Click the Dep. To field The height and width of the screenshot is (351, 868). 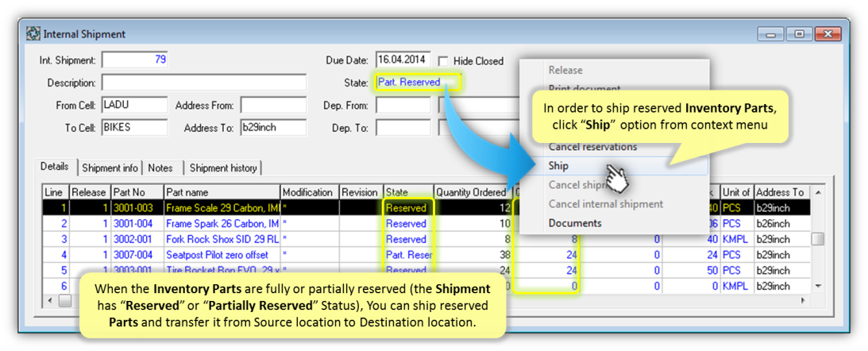pos(403,127)
